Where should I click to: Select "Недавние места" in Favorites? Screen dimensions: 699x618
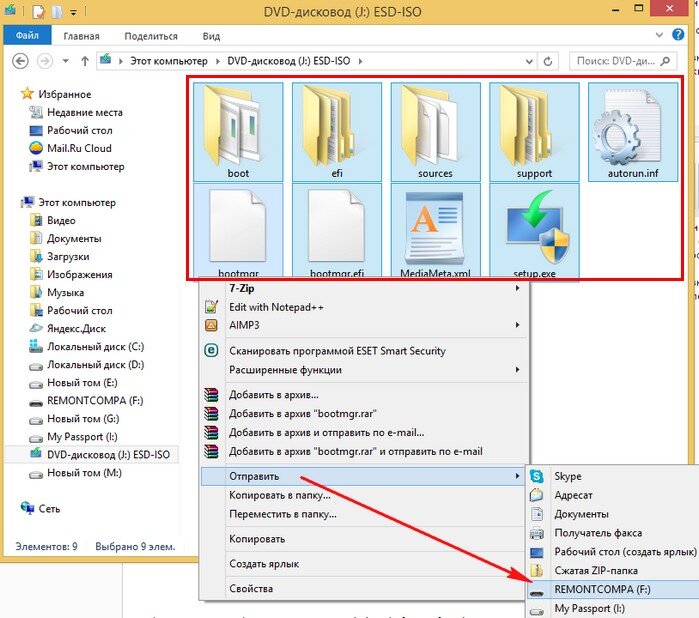point(85,112)
